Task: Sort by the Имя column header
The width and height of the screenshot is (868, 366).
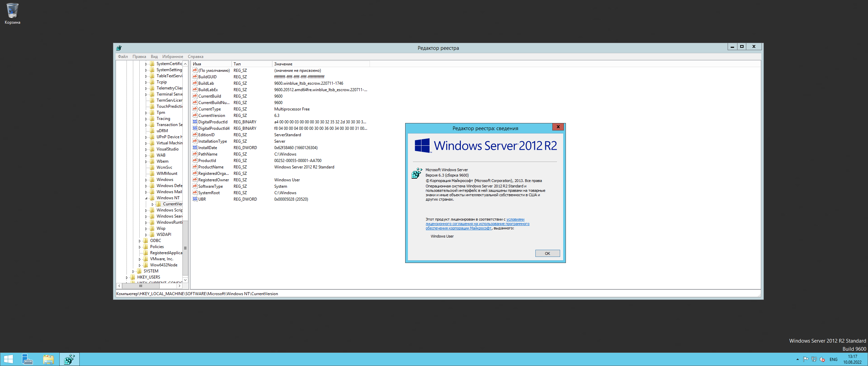Action: [211, 64]
